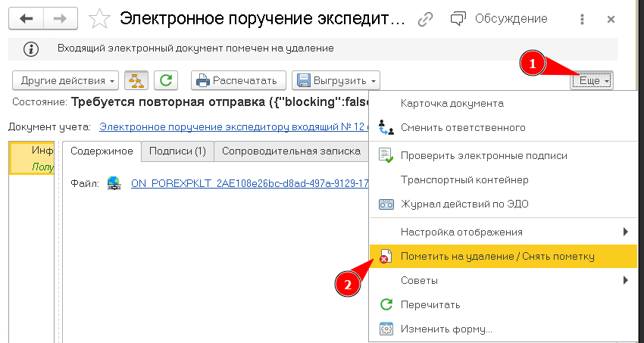Choose Пометить на удаление / Снять пометку
This screenshot has width=644, height=343.
tap(503, 257)
